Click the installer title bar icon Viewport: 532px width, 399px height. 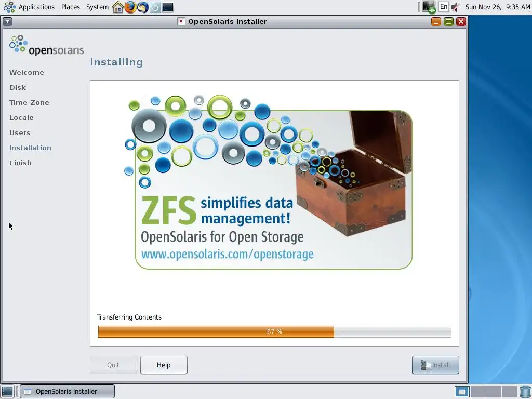coord(181,21)
